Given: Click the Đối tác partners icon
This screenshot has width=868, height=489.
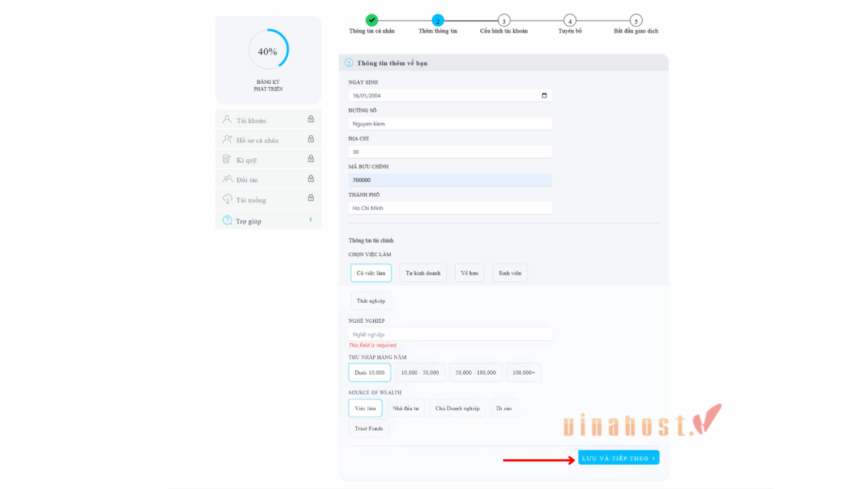Looking at the screenshot, I should [227, 179].
